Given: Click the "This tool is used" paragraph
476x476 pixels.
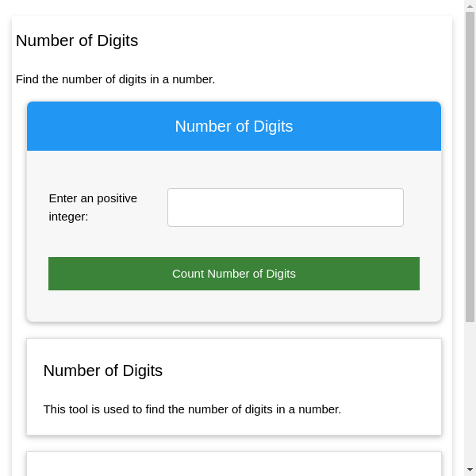Looking at the screenshot, I should (x=192, y=409).
